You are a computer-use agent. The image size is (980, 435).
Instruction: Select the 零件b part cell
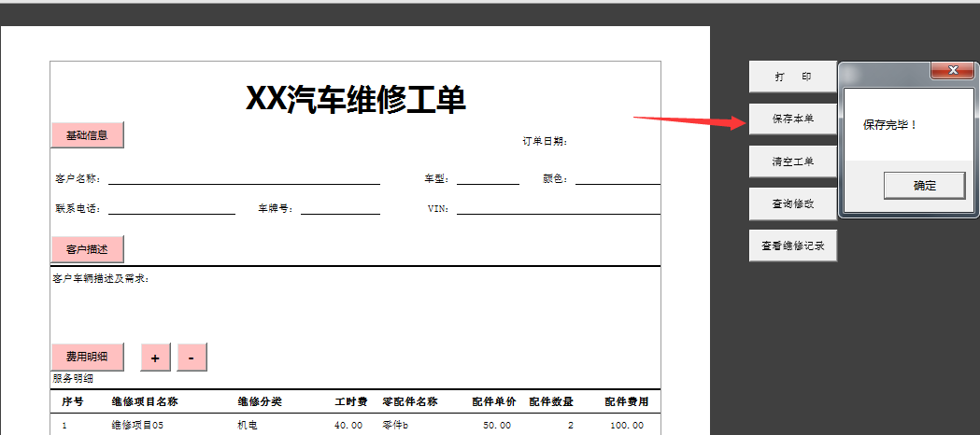click(395, 426)
